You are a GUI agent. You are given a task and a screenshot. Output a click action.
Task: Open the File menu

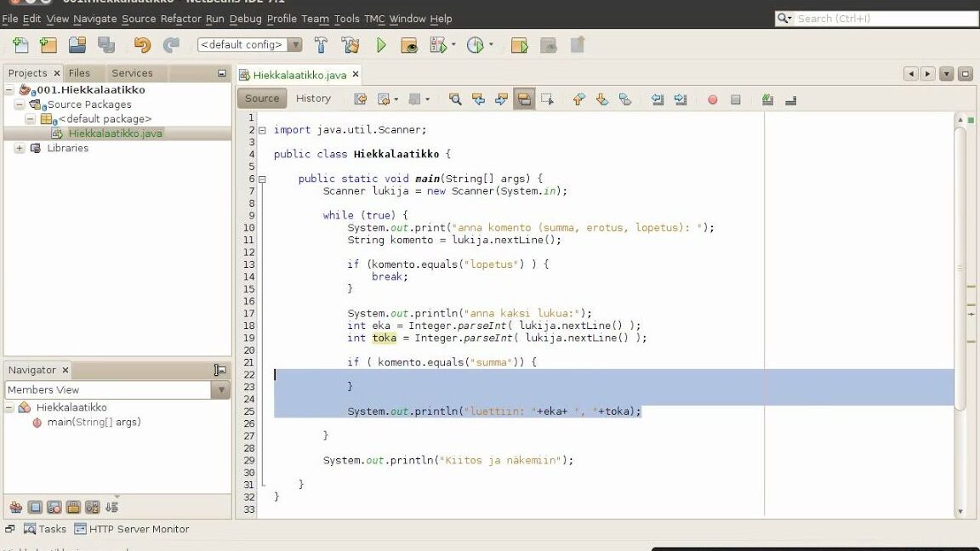click(x=10, y=19)
